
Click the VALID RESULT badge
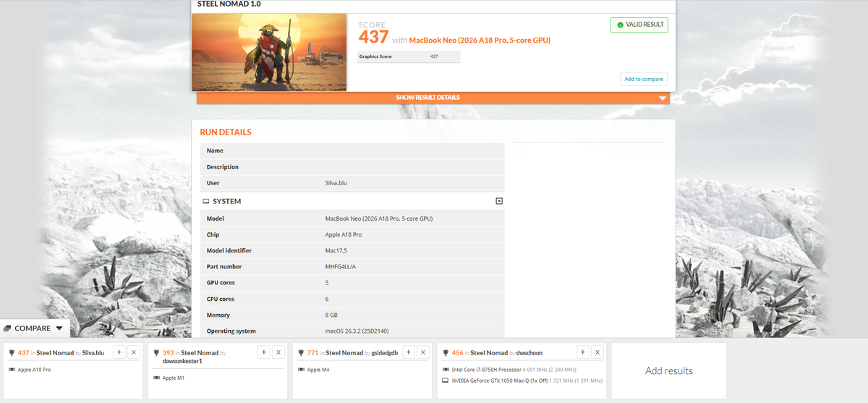pos(639,25)
